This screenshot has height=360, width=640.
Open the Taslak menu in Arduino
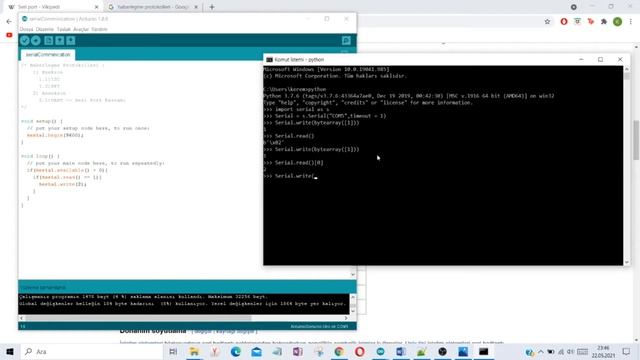63,29
